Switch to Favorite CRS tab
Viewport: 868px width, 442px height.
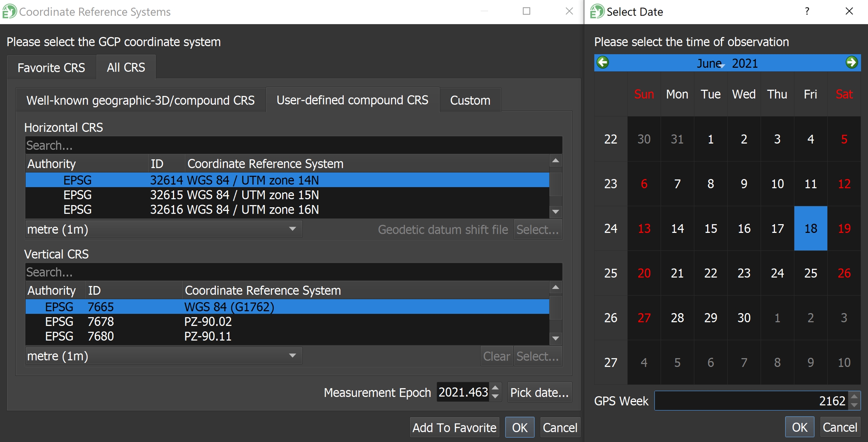(x=51, y=67)
